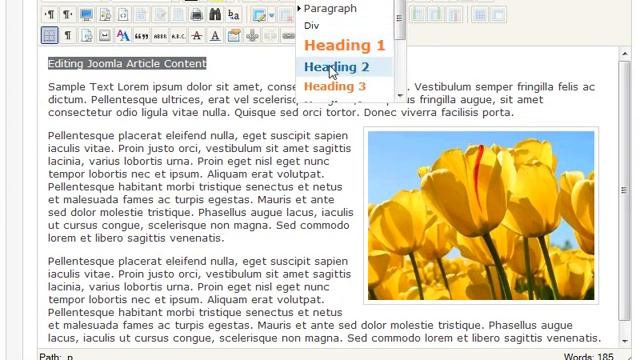Insert a page break icon
Screen dimensions: 640x360
click(86, 36)
